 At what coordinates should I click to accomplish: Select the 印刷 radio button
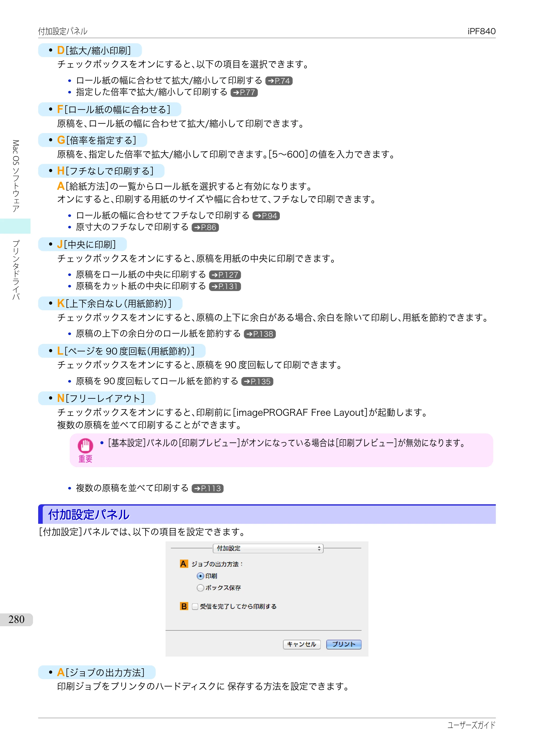point(200,576)
